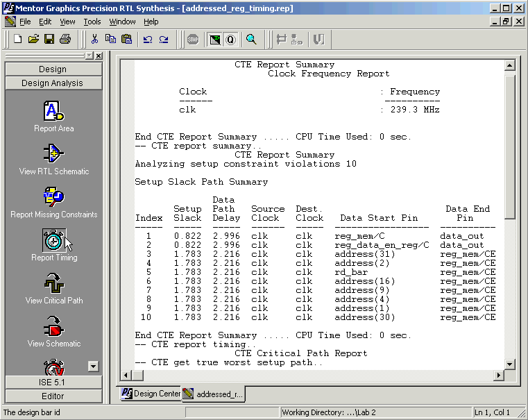Select the Design Analysis pane button
The image size is (528, 420).
pos(53,83)
